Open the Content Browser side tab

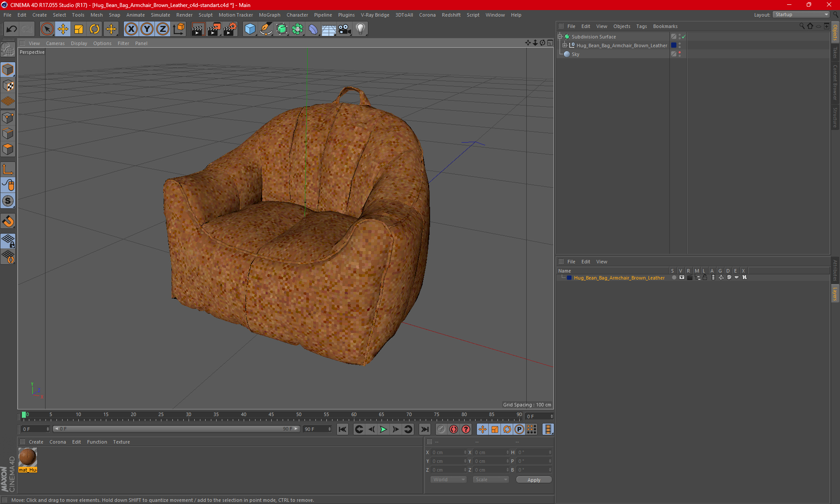tap(835, 82)
